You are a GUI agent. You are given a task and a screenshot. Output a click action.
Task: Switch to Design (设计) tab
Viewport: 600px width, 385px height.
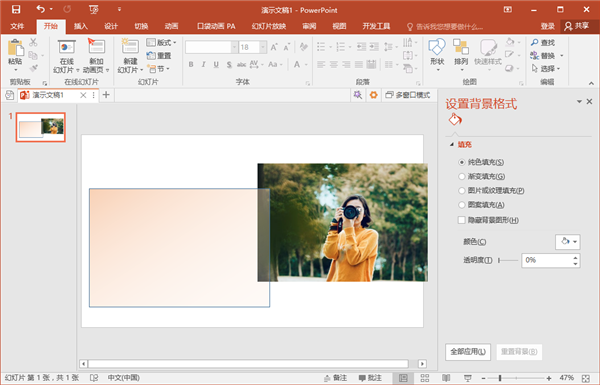(111, 26)
